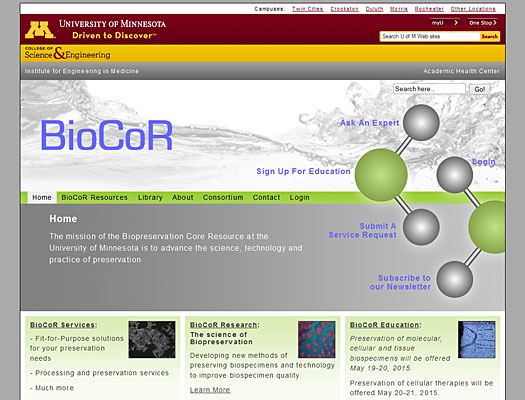
Task: Click the blue Login link near the spheres
Action: [x=483, y=162]
